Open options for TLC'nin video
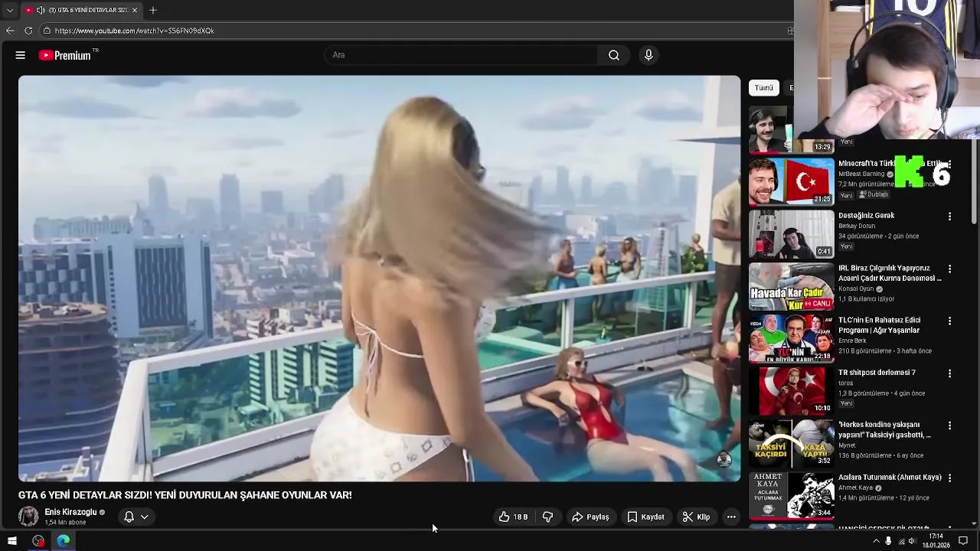The width and height of the screenshot is (980, 551). pyautogui.click(x=949, y=321)
